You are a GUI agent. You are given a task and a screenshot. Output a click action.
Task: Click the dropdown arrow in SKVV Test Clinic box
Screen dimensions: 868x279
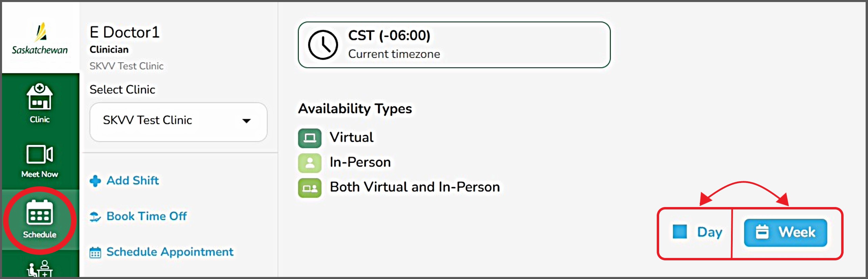click(x=246, y=121)
